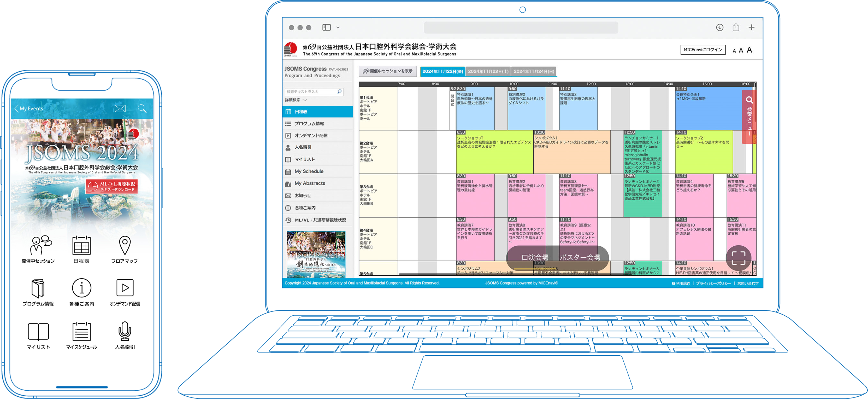Click 開催中セッションを表示 button
The height and width of the screenshot is (399, 868).
(388, 71)
